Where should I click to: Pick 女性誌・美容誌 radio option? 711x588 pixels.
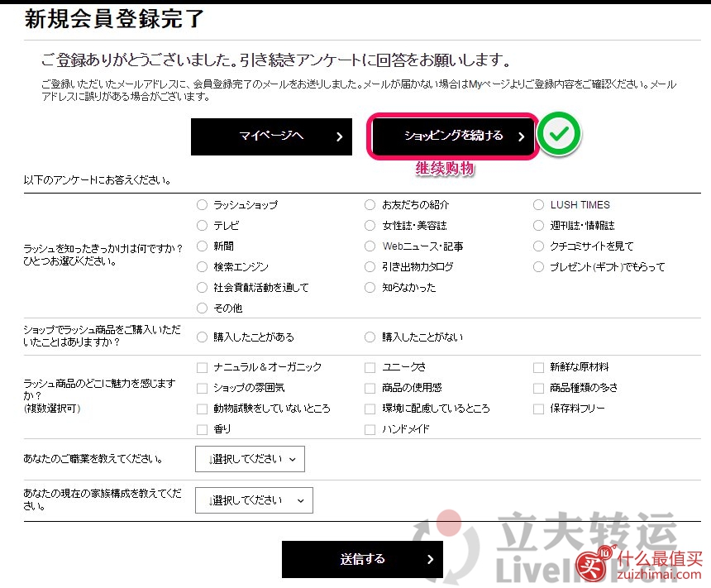click(x=370, y=226)
